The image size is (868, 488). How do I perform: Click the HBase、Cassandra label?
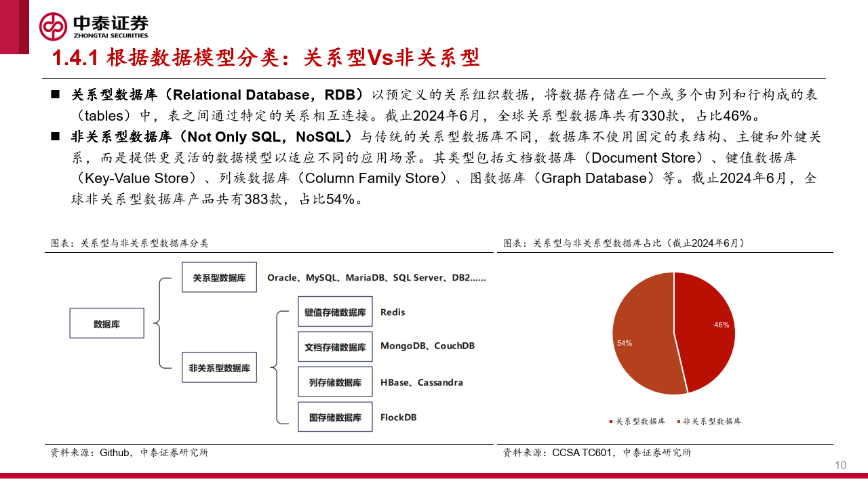(x=422, y=382)
